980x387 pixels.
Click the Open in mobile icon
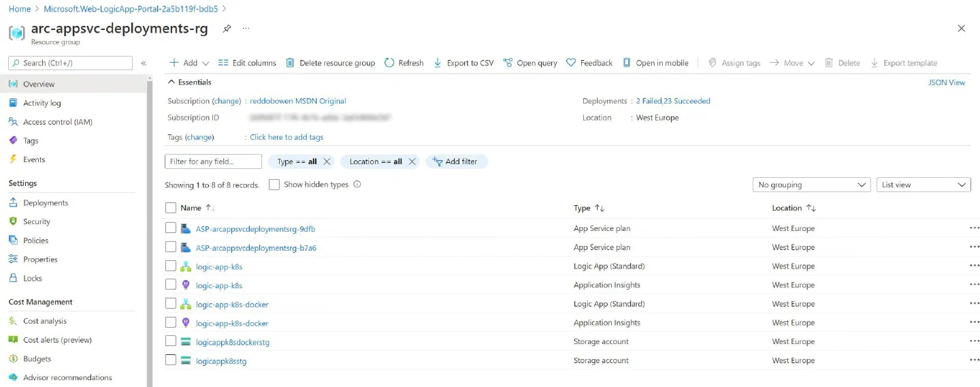pos(627,63)
